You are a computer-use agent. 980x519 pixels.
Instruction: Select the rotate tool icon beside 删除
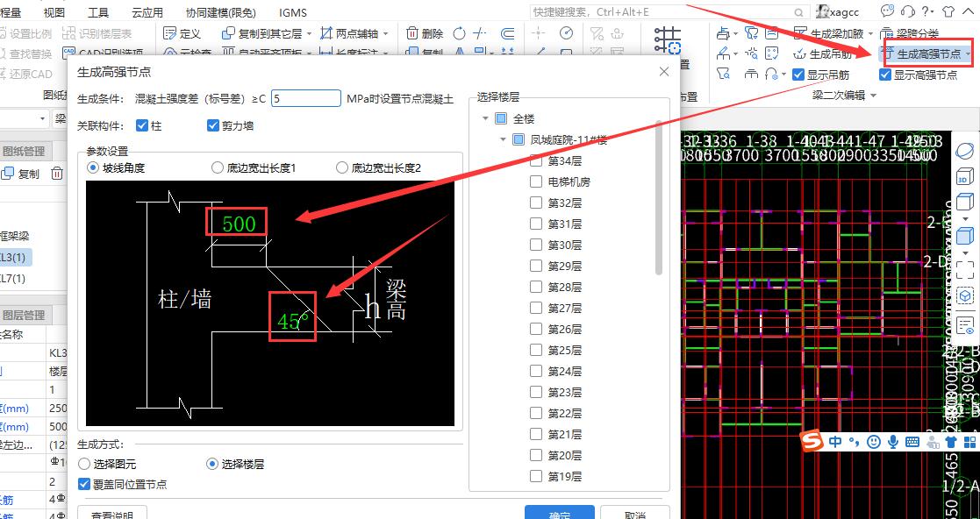click(460, 33)
